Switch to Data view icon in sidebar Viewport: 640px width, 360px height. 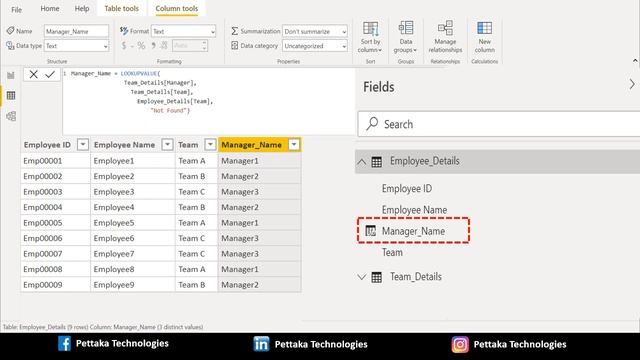[x=11, y=96]
